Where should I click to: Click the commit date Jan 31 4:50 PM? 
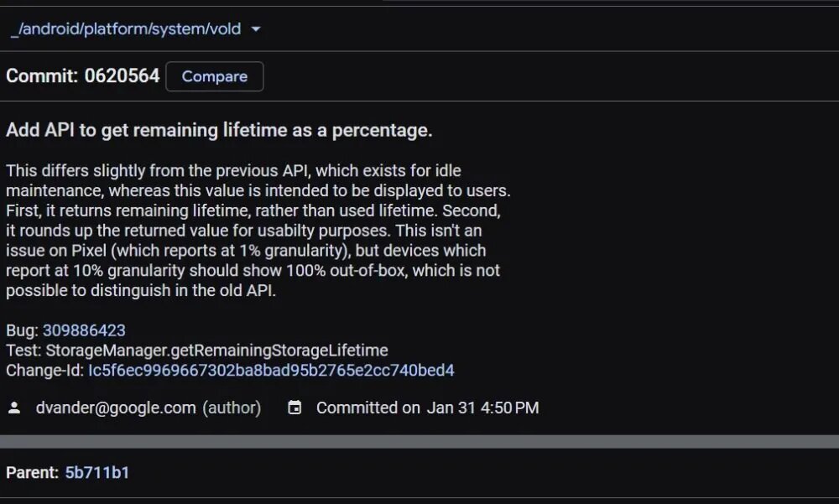pos(482,408)
